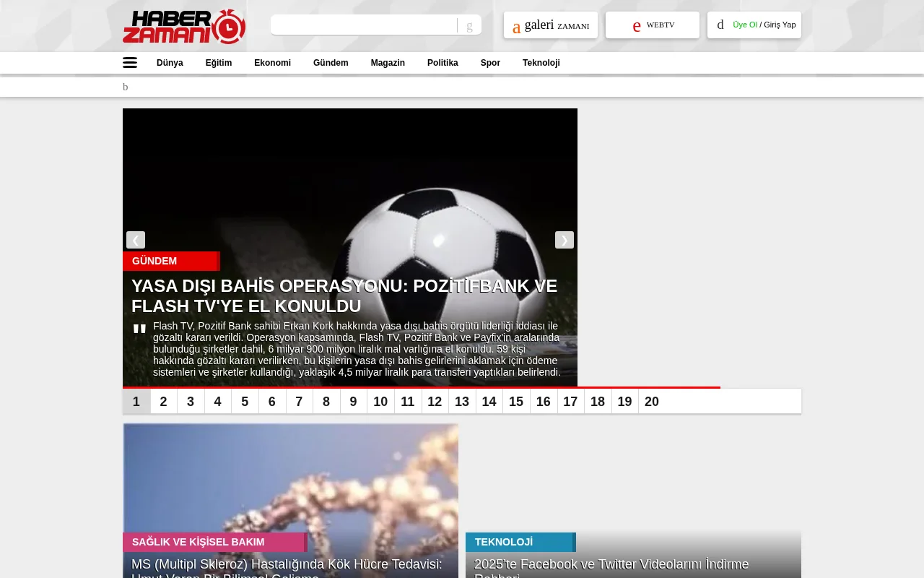The image size is (924, 578).
Task: Open the hamburger navigation menu
Action: tap(130, 63)
